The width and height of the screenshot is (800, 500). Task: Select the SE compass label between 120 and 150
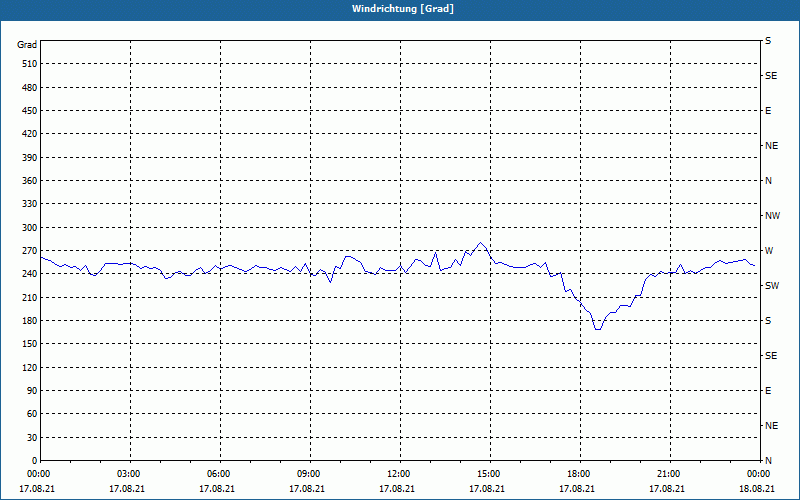771,356
